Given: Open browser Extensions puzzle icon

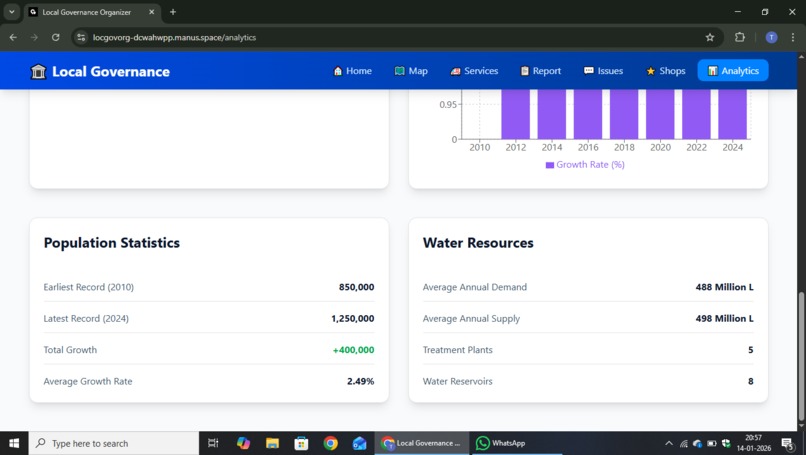Looking at the screenshot, I should (x=740, y=37).
